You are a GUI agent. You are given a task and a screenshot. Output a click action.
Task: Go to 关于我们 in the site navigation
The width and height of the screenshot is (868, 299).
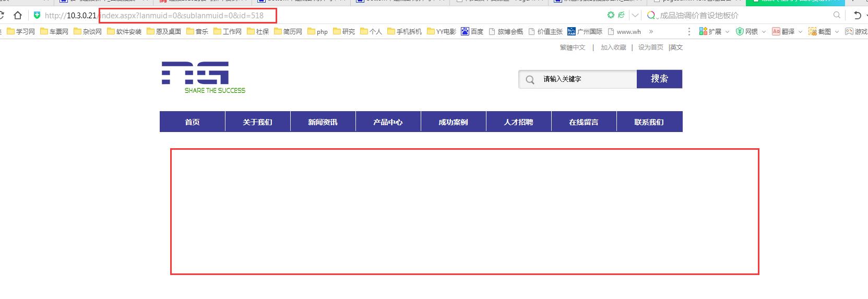(x=257, y=122)
